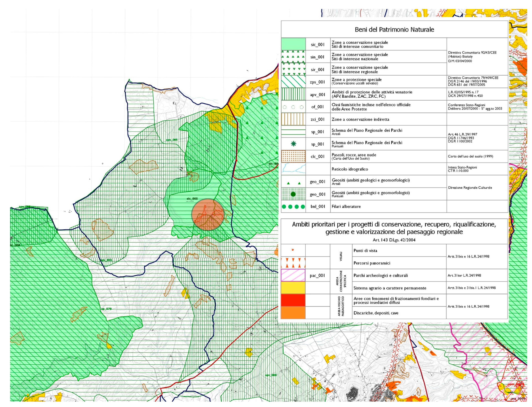Select the solid green sic_001 swatch
Image resolution: width=532 pixels, height=407 pixels.
(x=293, y=44)
